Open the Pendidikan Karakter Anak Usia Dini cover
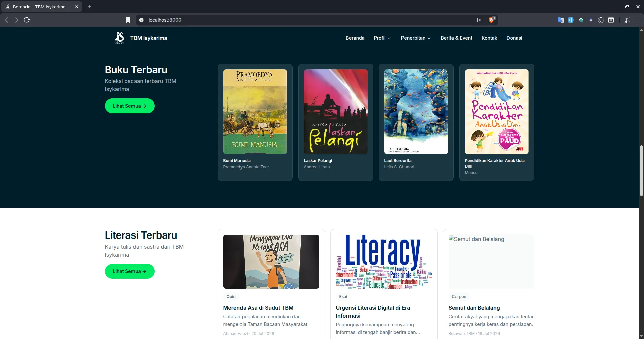Image resolution: width=644 pixels, height=339 pixels. click(x=497, y=112)
